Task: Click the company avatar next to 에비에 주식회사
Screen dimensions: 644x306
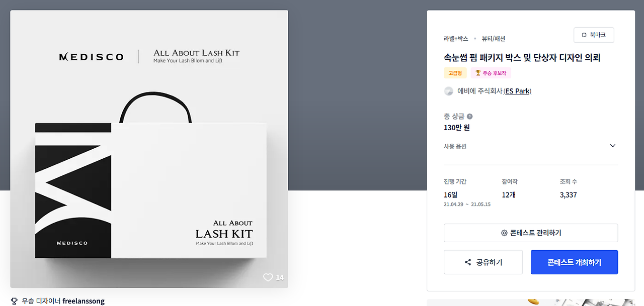Action: click(x=448, y=91)
